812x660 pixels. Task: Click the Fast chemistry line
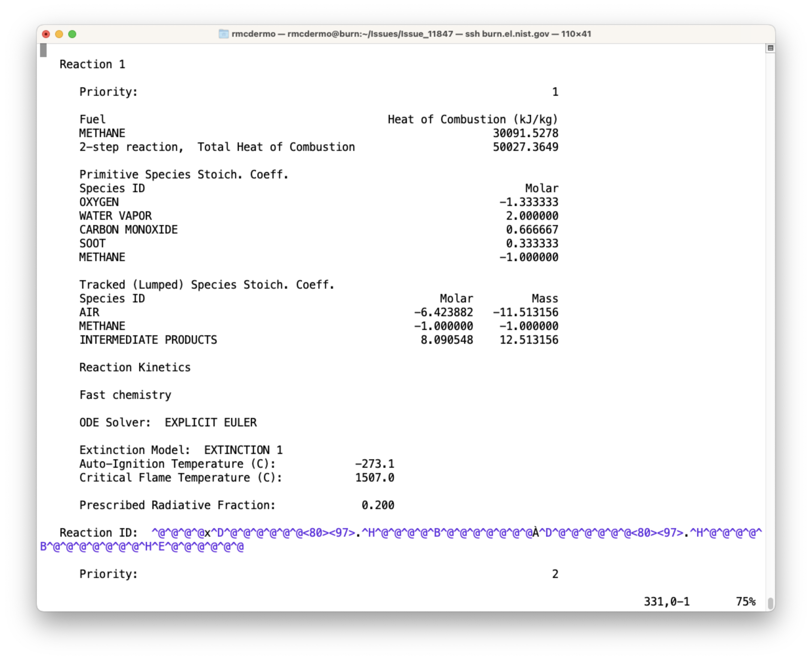tap(125, 395)
